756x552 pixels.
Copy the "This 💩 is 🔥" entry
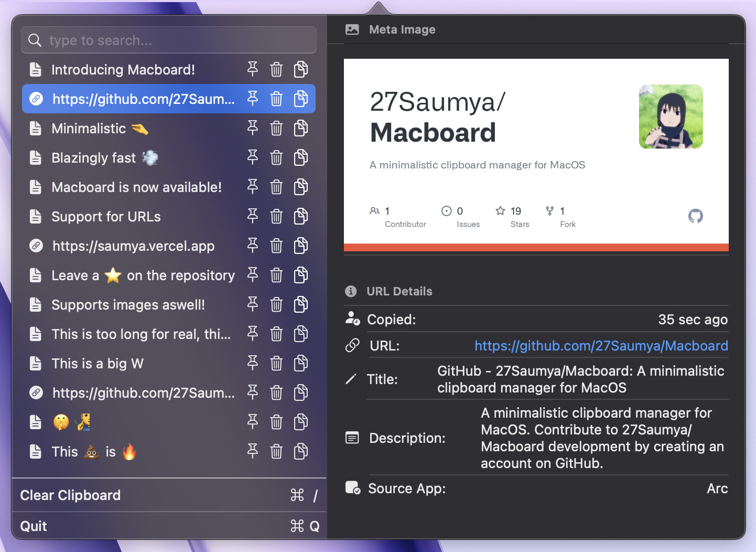point(301,451)
